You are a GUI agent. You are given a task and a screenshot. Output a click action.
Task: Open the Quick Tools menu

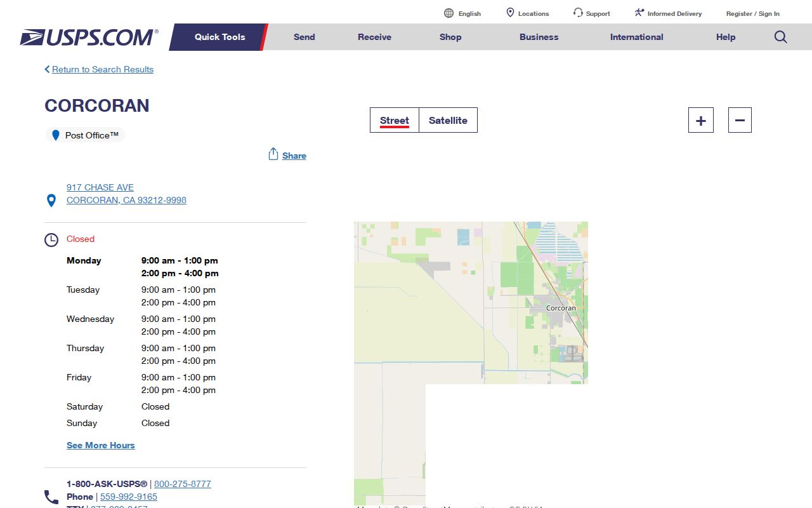click(219, 37)
